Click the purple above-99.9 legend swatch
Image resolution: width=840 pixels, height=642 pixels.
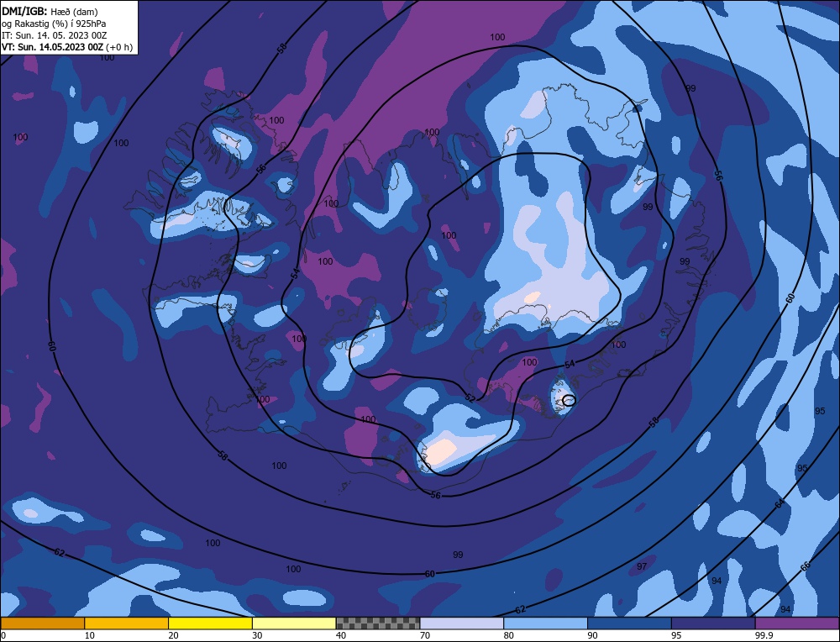[x=797, y=624]
